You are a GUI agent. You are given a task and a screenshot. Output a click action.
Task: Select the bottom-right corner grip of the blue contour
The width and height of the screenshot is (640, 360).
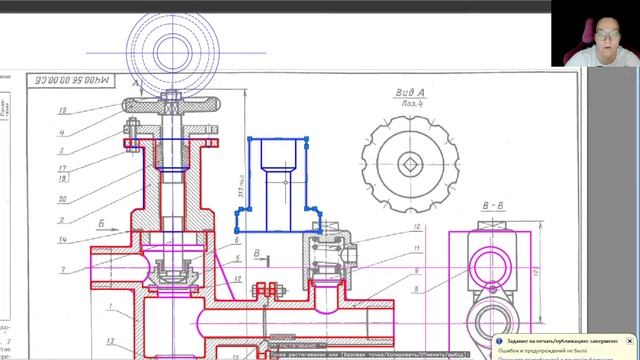[x=320, y=231]
